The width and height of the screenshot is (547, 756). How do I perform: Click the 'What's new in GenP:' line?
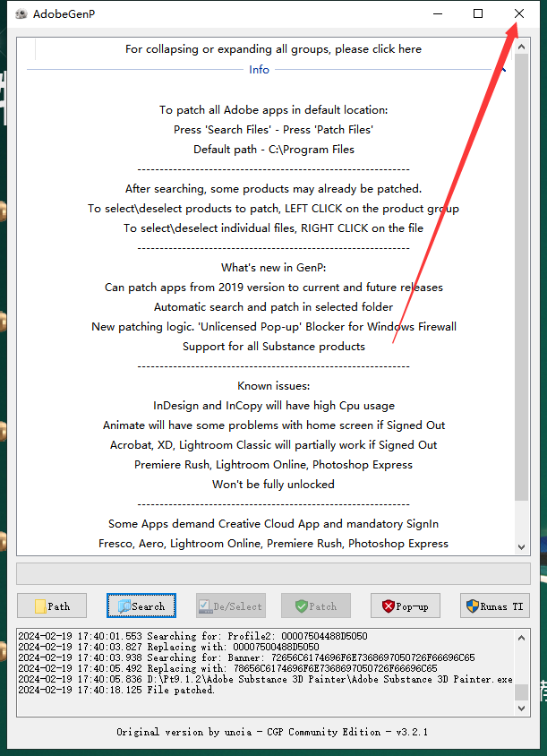273,268
